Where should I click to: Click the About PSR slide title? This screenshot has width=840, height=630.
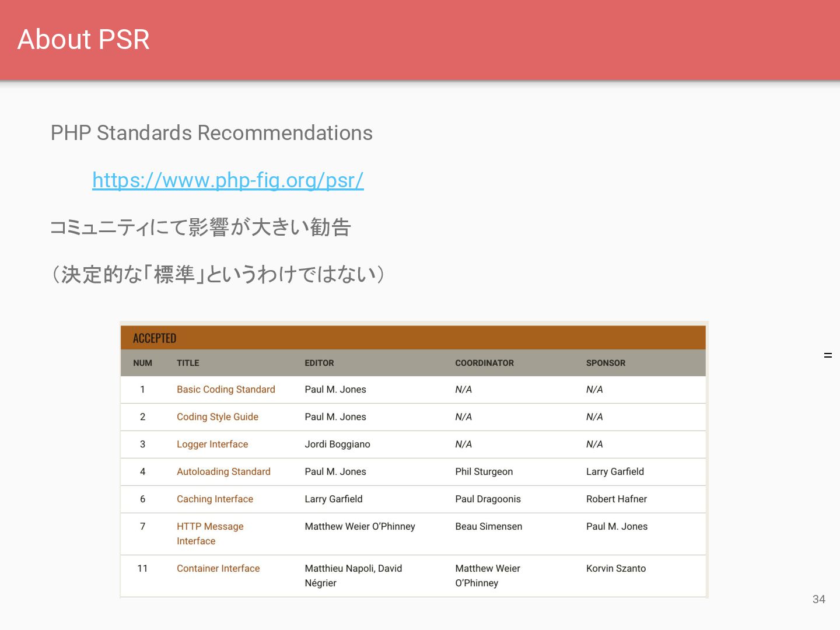click(x=83, y=39)
